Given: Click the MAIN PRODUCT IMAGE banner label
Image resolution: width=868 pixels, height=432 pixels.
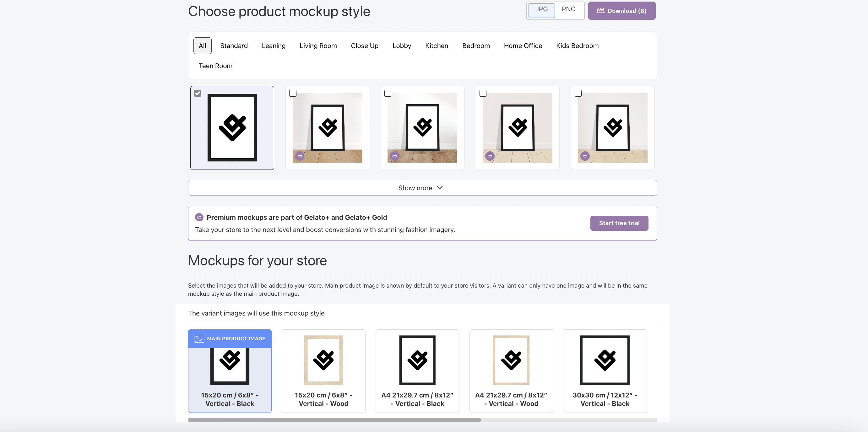Looking at the screenshot, I should tap(236, 339).
